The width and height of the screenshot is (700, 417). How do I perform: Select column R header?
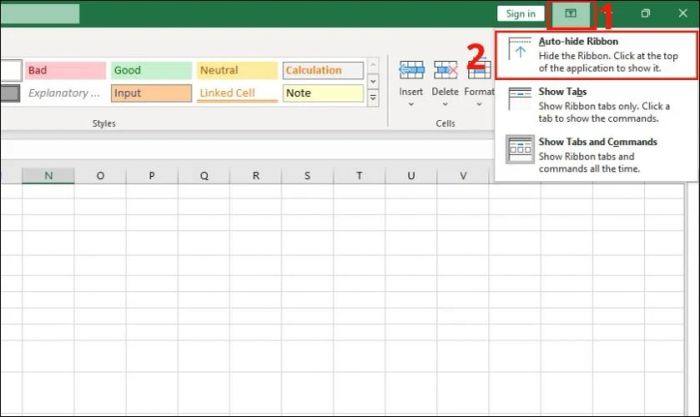click(255, 176)
